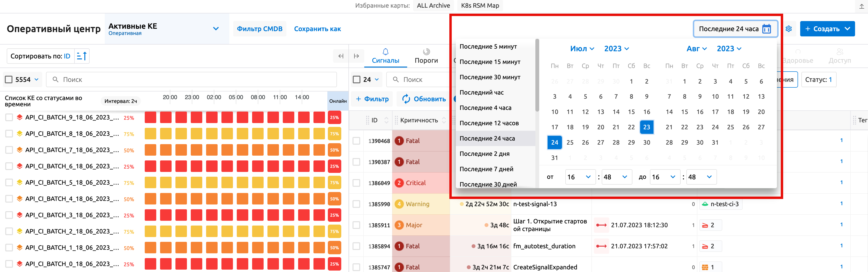Open settings gear icon near Create button
The image size is (868, 272).
pos(788,29)
